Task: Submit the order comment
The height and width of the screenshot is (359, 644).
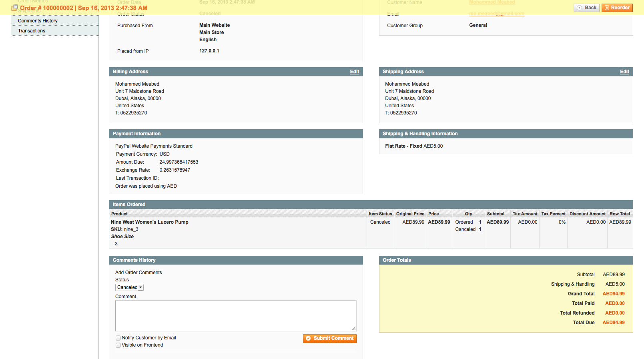Action: [x=330, y=339]
